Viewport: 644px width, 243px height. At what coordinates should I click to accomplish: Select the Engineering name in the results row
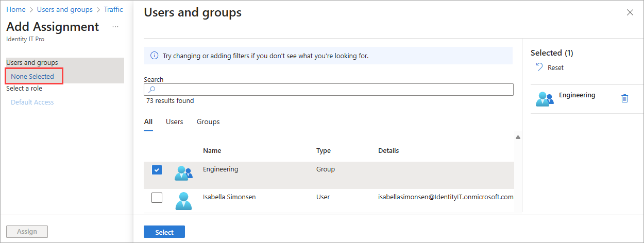click(221, 169)
